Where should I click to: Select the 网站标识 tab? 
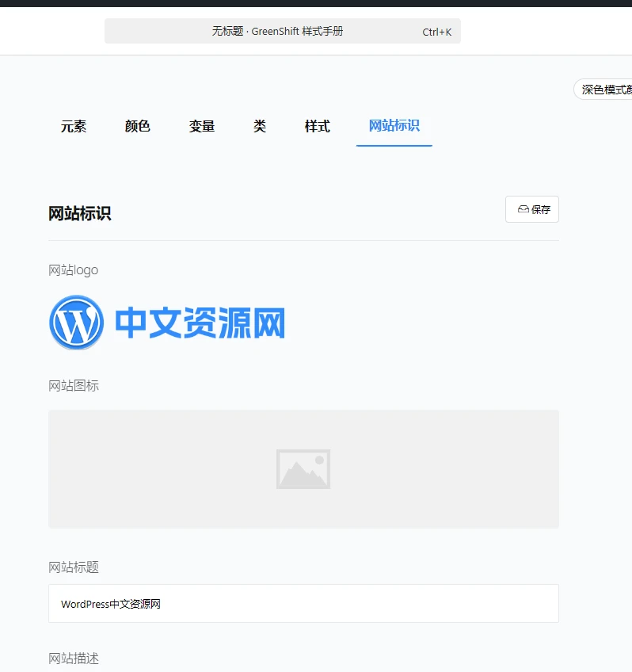point(394,126)
